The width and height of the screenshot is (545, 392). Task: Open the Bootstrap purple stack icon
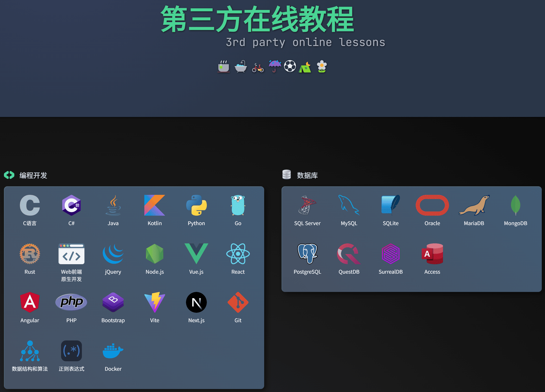click(113, 302)
